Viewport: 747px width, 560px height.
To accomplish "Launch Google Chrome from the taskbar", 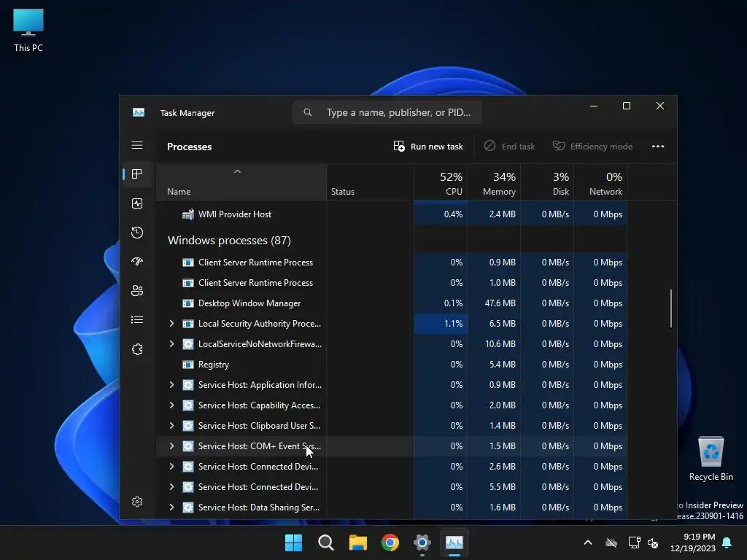I will 390,542.
